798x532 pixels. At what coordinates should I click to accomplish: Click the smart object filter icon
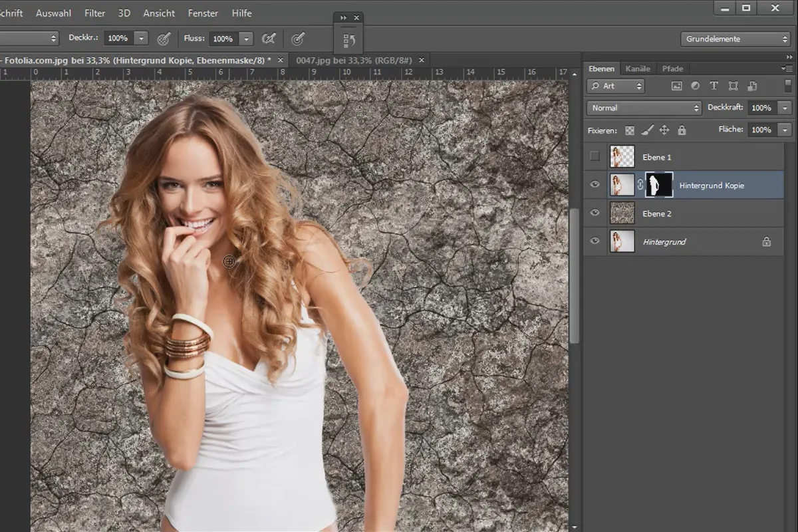752,86
